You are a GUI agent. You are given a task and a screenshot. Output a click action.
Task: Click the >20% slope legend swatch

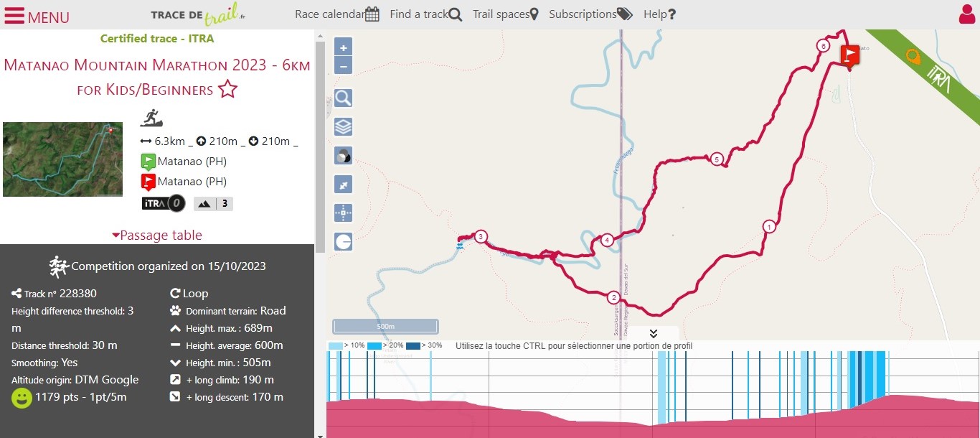[x=374, y=345]
